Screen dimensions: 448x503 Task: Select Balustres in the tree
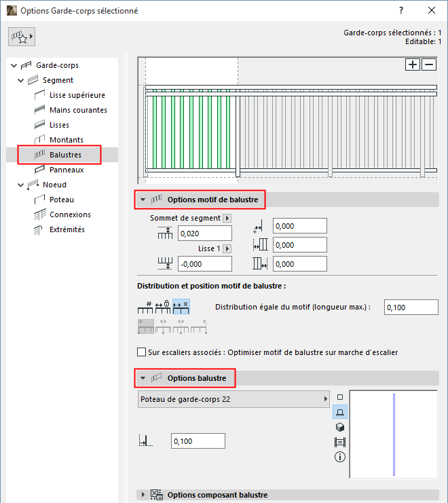pos(65,155)
